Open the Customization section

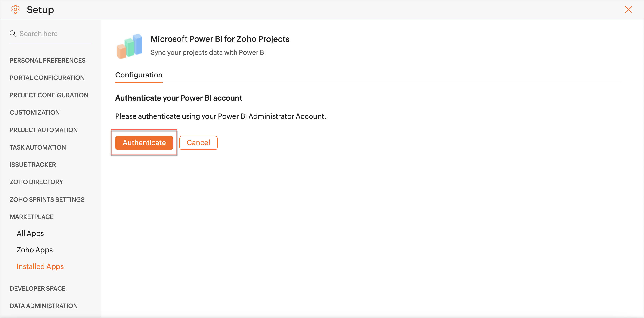pos(35,112)
